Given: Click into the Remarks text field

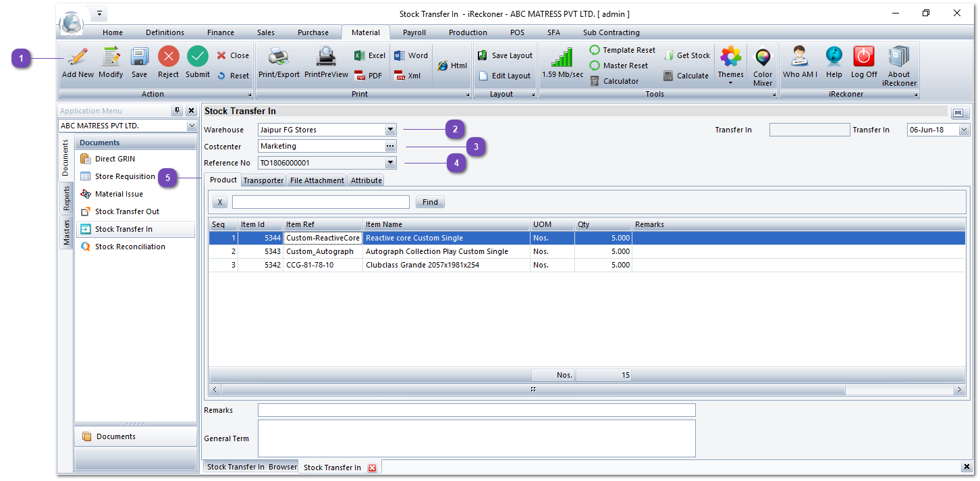Looking at the screenshot, I should (x=476, y=410).
